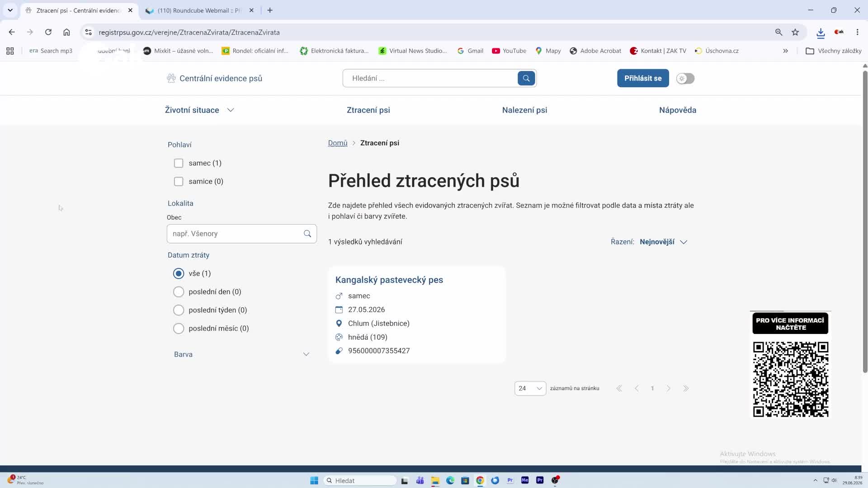Open the Životní situace dropdown menu
Image resolution: width=868 pixels, height=488 pixels.
(199, 110)
